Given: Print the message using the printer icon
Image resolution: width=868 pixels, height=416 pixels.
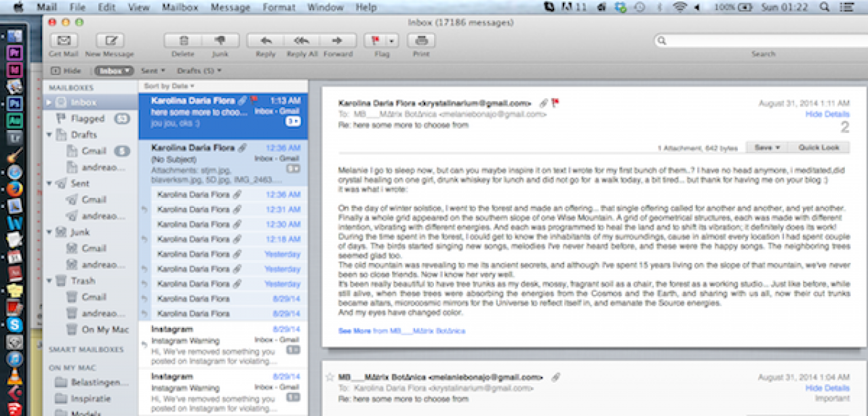Looking at the screenshot, I should pyautogui.click(x=420, y=41).
